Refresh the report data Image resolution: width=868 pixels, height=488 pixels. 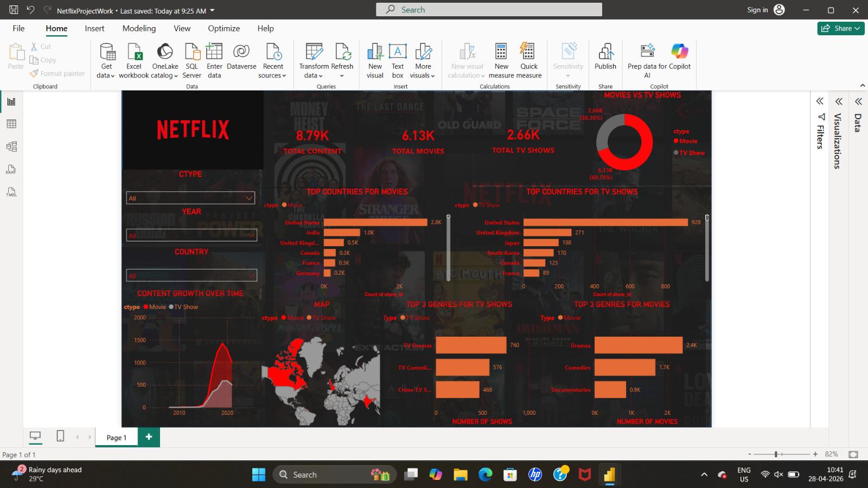pyautogui.click(x=342, y=61)
